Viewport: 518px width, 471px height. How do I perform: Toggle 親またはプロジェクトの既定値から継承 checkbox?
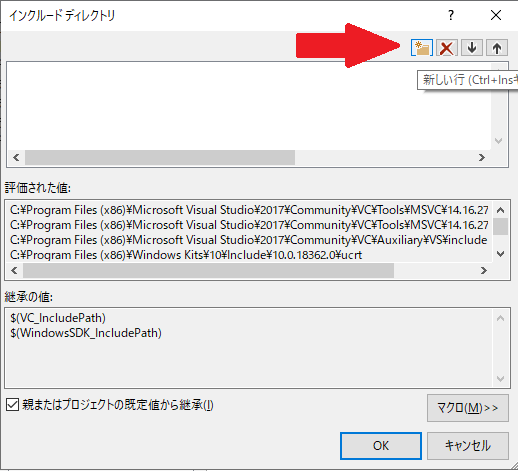click(12, 405)
